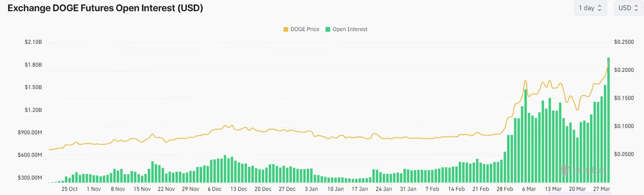This screenshot has width=644, height=195.
Task: Click the 3 Jan date label
Action: [311, 189]
